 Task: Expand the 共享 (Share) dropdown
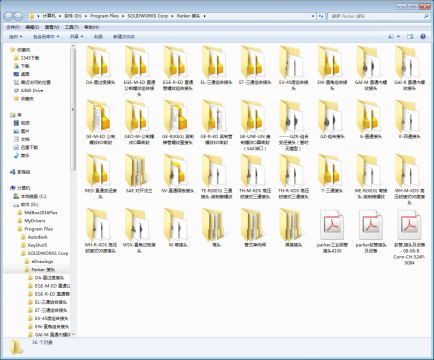(x=77, y=37)
